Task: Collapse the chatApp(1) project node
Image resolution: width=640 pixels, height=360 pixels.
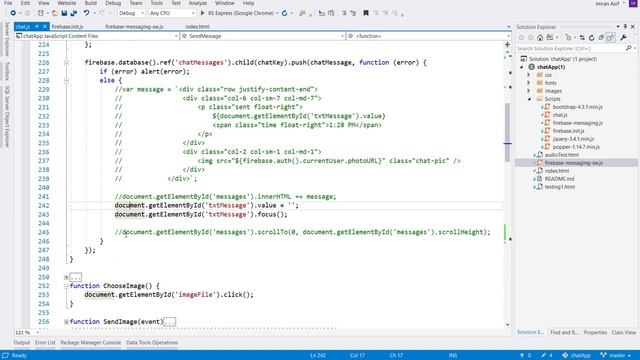Action: (522, 67)
